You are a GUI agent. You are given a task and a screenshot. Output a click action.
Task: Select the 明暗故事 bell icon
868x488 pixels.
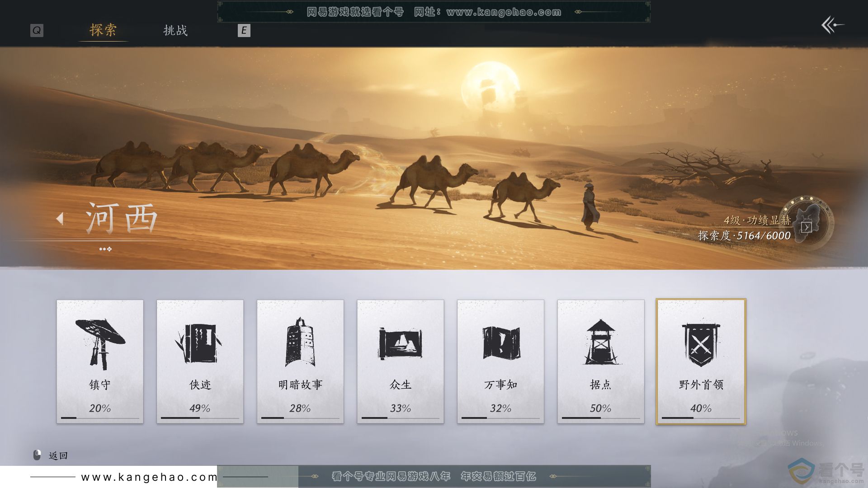300,342
